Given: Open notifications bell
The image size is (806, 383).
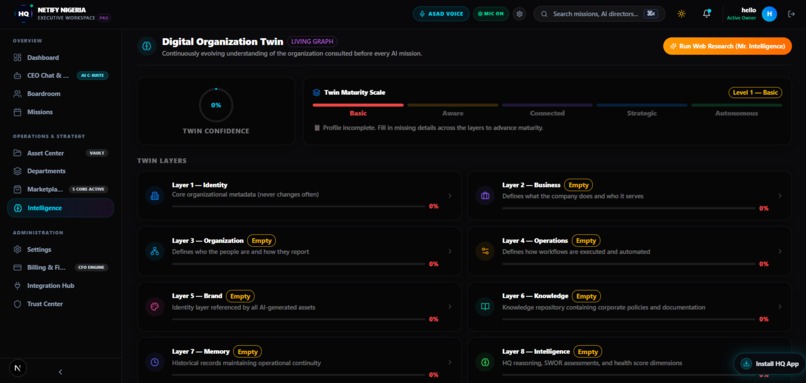Looking at the screenshot, I should pyautogui.click(x=707, y=14).
